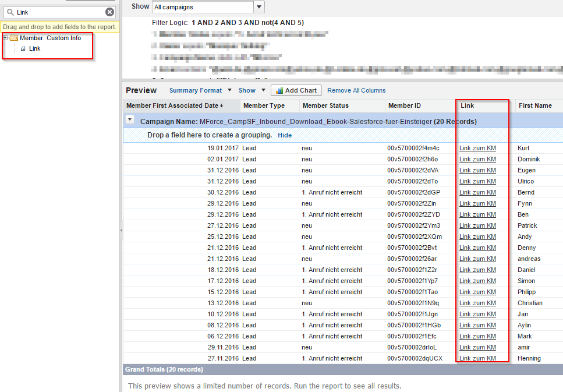Select the Link field in the fields tree
The image size is (563, 392).
[34, 48]
